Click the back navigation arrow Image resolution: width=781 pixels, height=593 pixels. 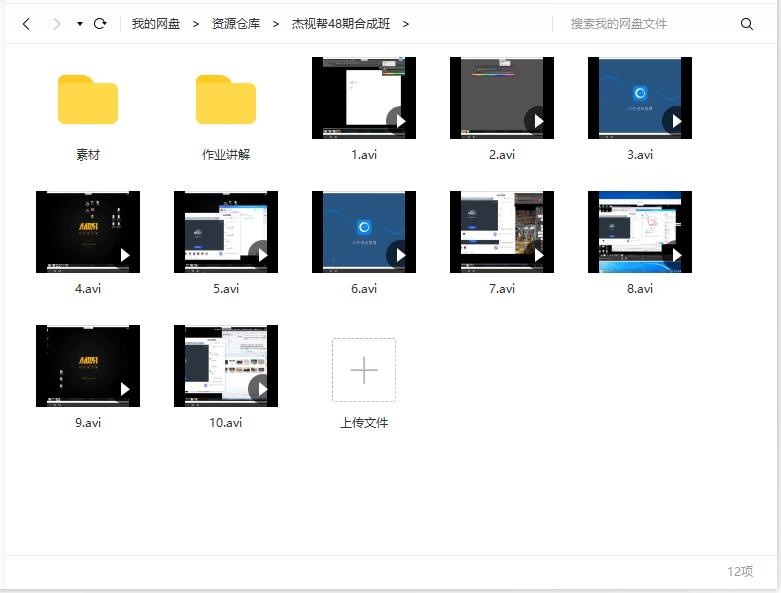(x=26, y=24)
